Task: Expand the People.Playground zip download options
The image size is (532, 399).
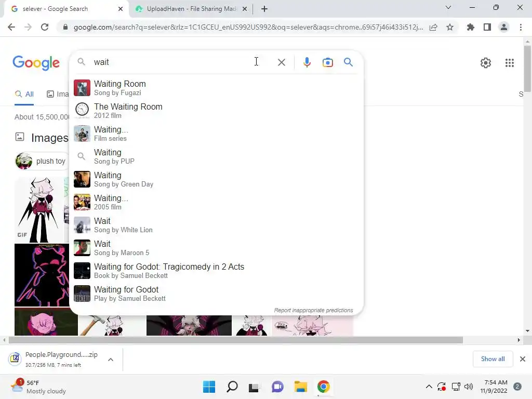Action: 111,360
